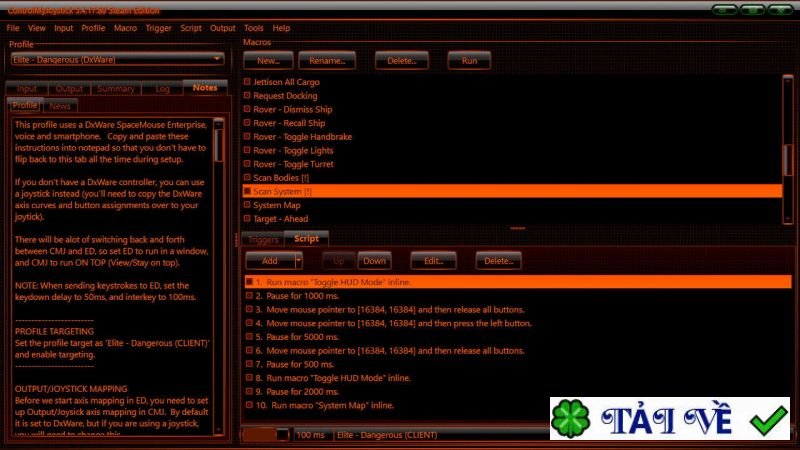Screen dimensions: 800x450
Task: Toggle checkbox for Rover - Toggle Lights
Action: click(x=247, y=151)
